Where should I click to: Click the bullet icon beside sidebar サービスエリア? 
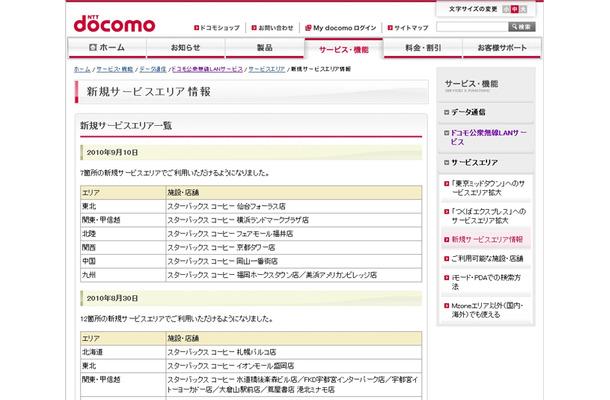(447, 163)
